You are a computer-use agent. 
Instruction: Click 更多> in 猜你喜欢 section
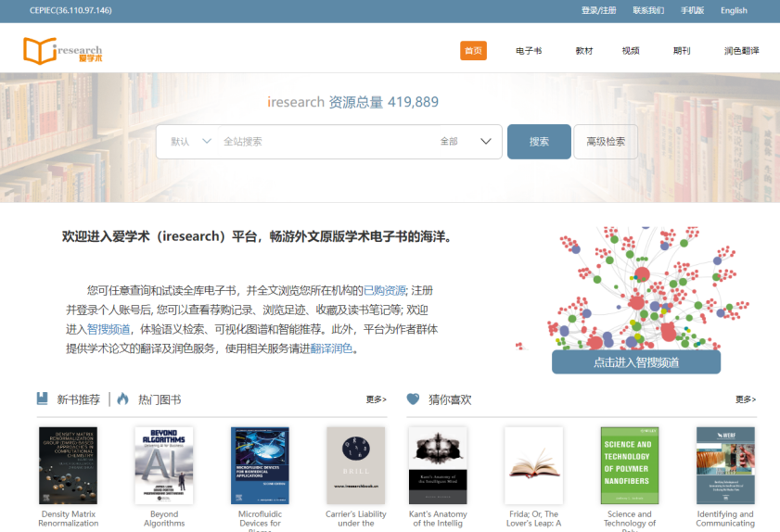pyautogui.click(x=746, y=399)
